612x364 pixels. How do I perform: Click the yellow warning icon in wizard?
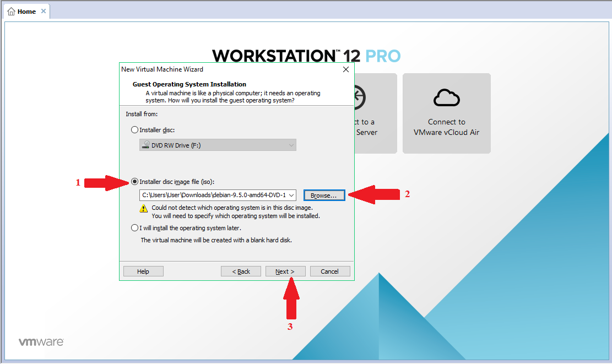point(144,209)
